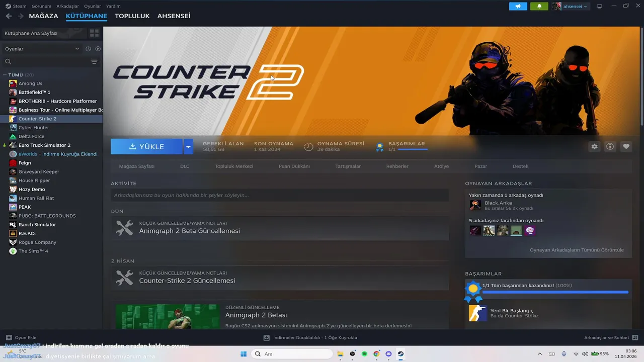Open Animgraph 2 Beta Güncellemesi news
This screenshot has height=362, width=644.
tap(280, 228)
